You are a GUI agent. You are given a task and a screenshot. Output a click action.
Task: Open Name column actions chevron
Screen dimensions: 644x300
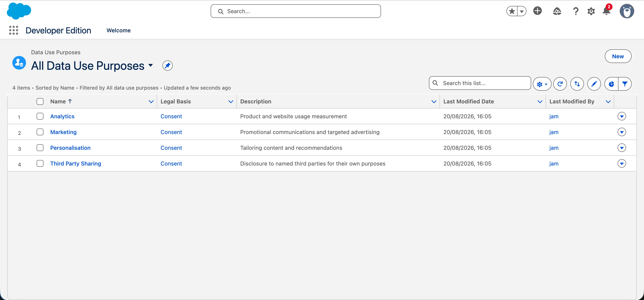151,102
